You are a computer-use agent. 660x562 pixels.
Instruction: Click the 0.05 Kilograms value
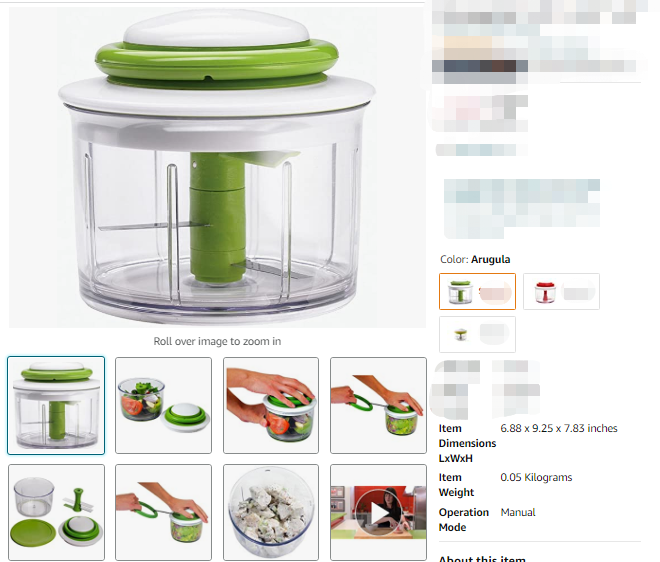click(536, 477)
